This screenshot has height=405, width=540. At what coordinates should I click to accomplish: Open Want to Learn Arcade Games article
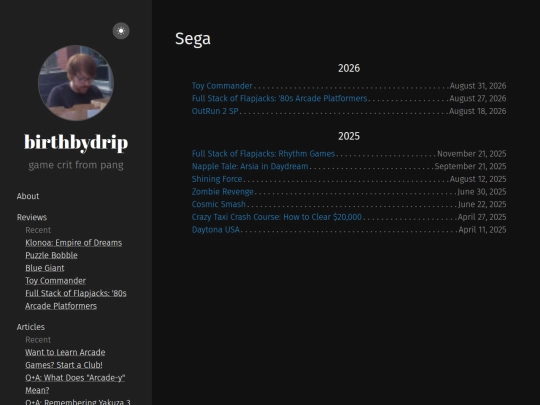(x=65, y=359)
